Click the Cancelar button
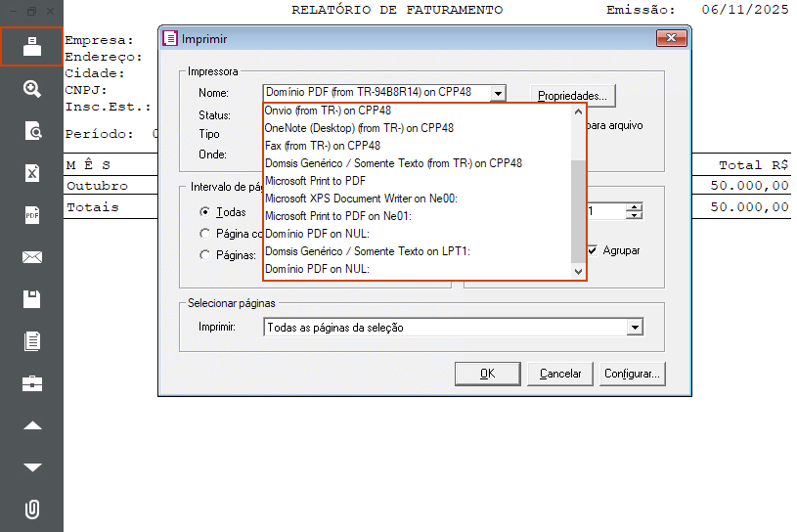This screenshot has height=532, width=797. point(560,374)
